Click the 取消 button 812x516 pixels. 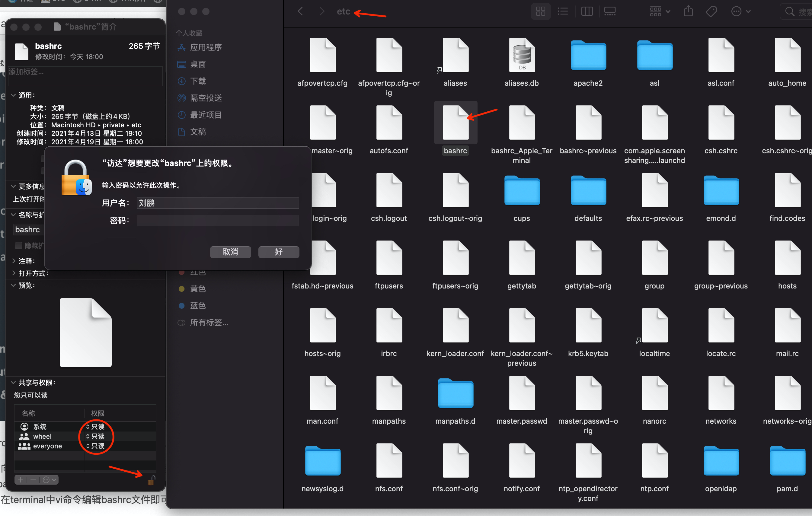pyautogui.click(x=230, y=252)
